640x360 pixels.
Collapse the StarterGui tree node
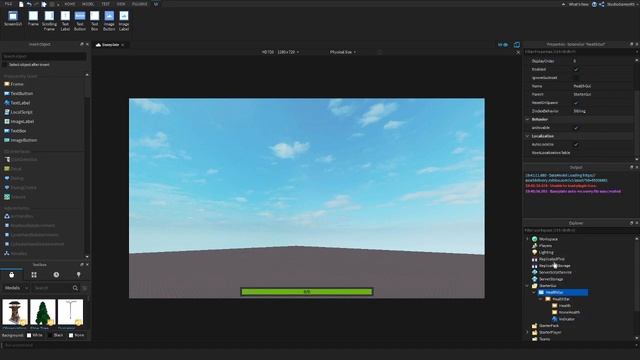527,286
